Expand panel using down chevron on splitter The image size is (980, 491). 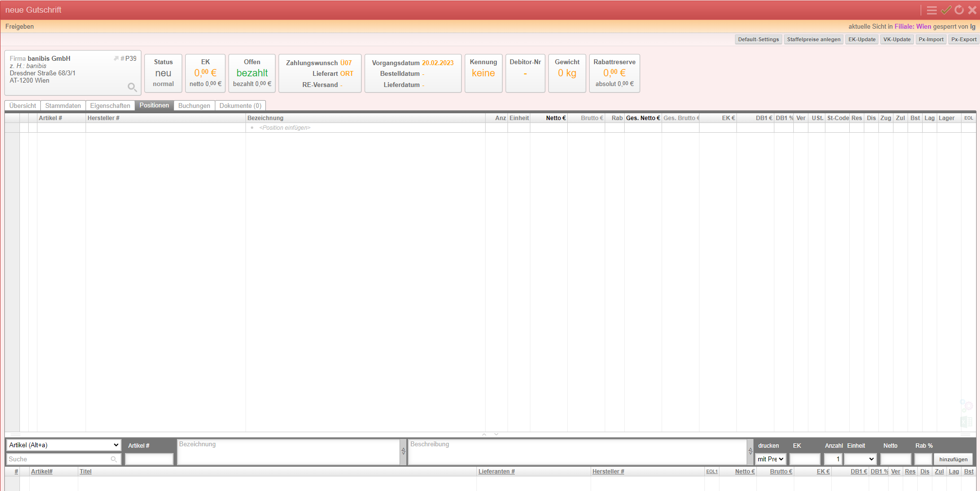click(x=496, y=434)
